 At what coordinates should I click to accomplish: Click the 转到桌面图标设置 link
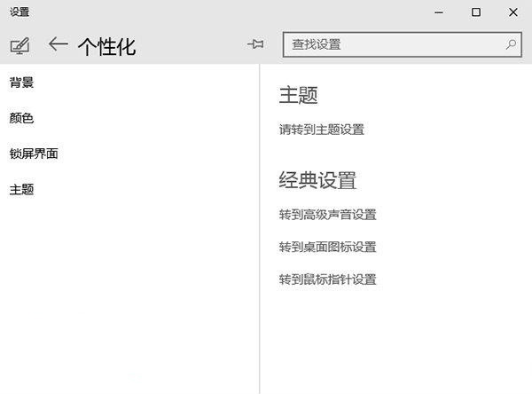[x=328, y=247]
